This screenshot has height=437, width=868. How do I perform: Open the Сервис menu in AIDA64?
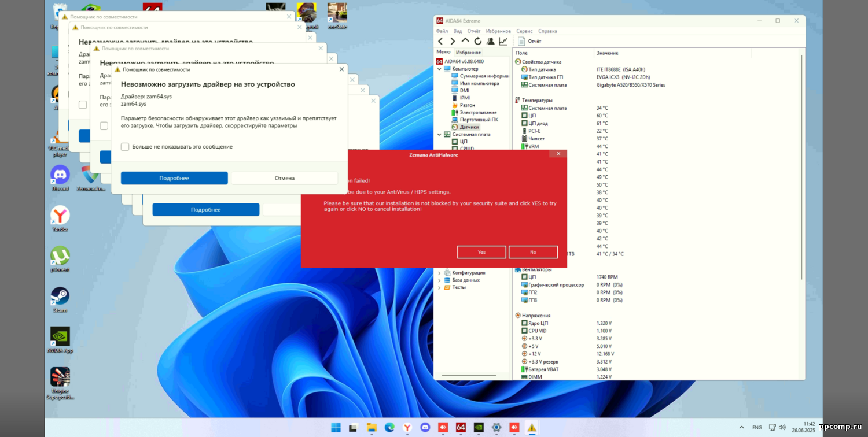pos(524,31)
